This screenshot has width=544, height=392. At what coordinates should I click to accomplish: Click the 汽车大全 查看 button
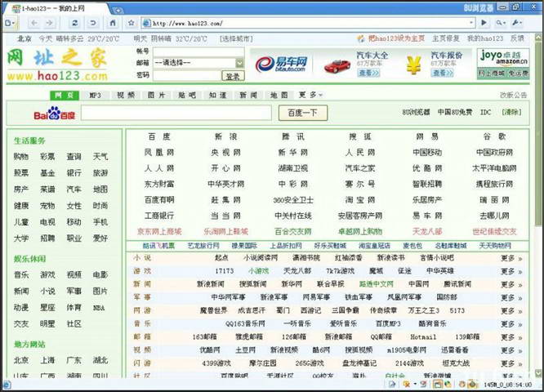(x=368, y=73)
